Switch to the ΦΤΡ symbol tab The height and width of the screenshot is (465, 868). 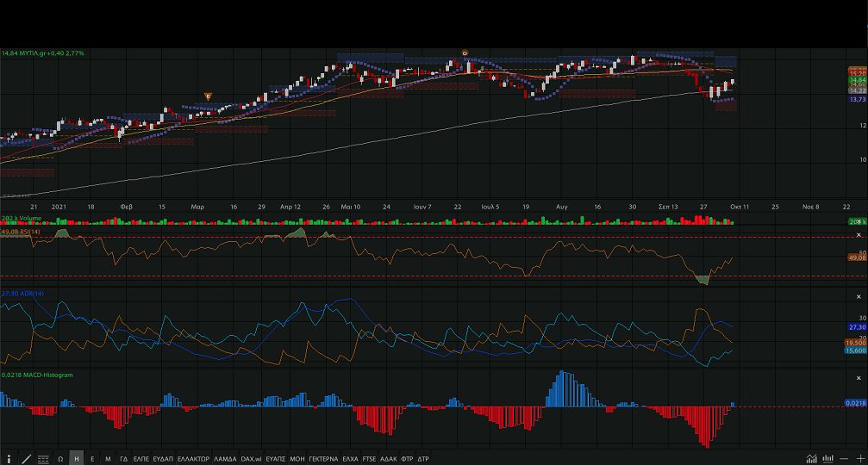pyautogui.click(x=408, y=459)
